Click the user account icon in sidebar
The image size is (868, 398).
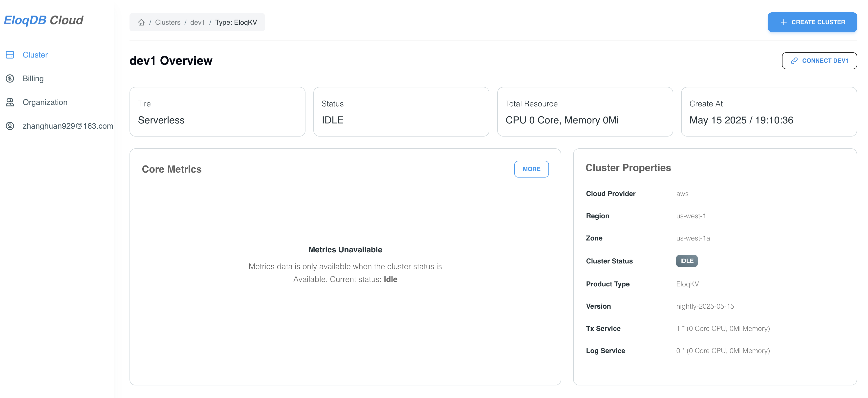10,126
